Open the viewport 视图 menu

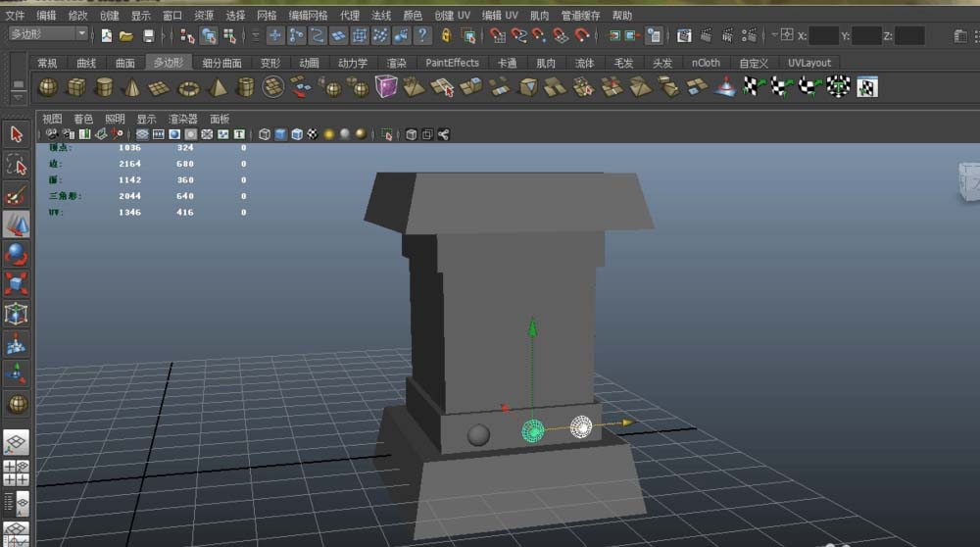coord(52,119)
